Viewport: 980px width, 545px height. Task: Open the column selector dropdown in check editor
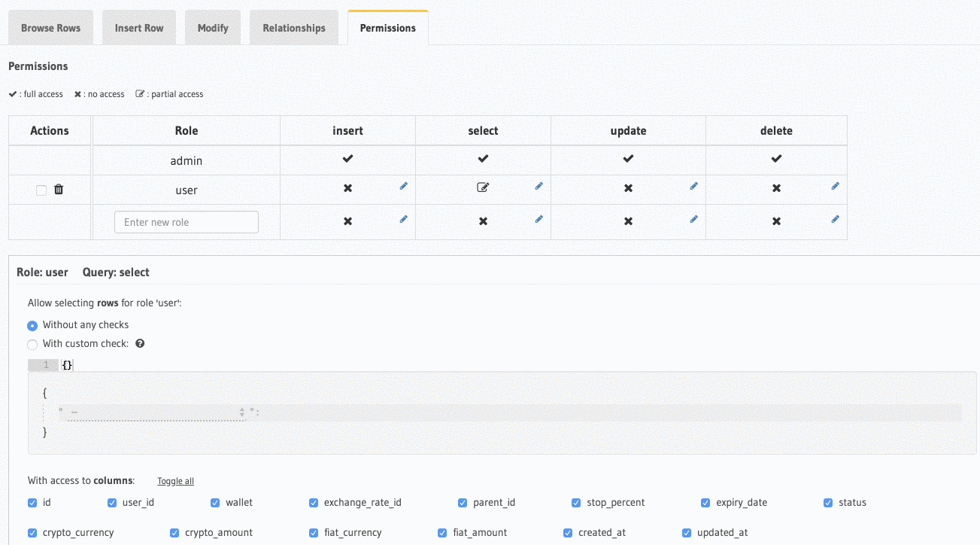(156, 413)
